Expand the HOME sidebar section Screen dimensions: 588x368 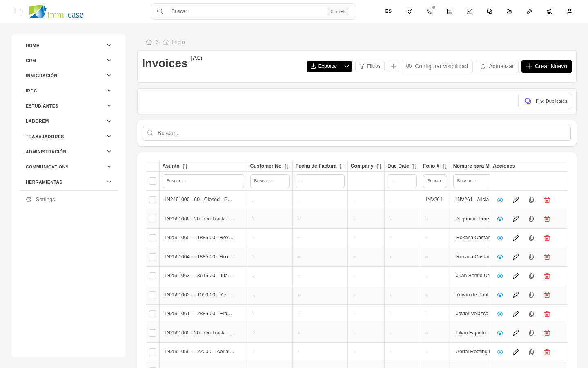point(69,45)
